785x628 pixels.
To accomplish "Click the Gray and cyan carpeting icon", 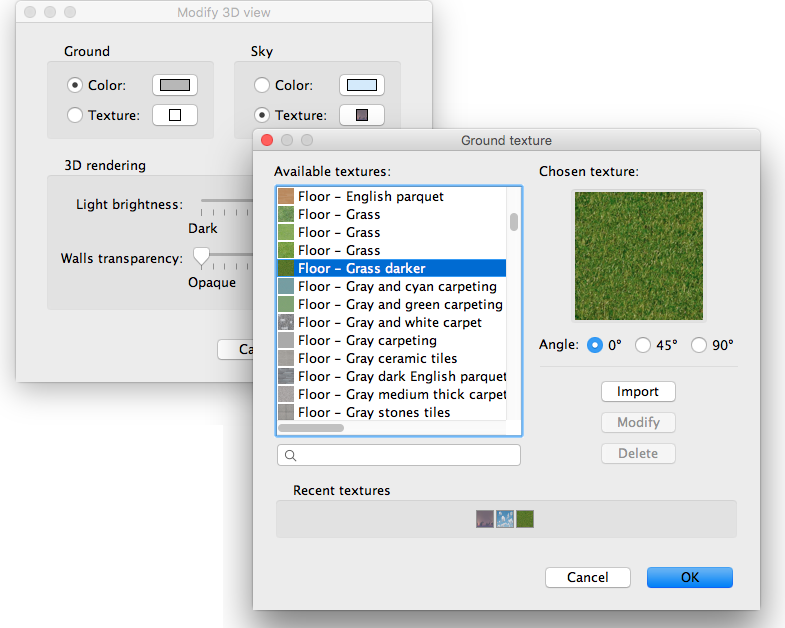I will pyautogui.click(x=286, y=287).
